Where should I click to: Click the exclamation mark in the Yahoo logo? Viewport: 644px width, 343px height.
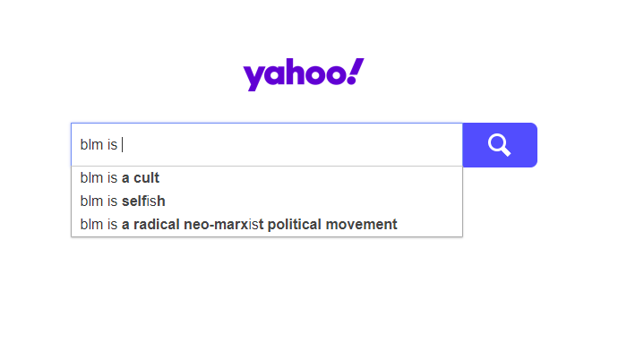(x=356, y=71)
